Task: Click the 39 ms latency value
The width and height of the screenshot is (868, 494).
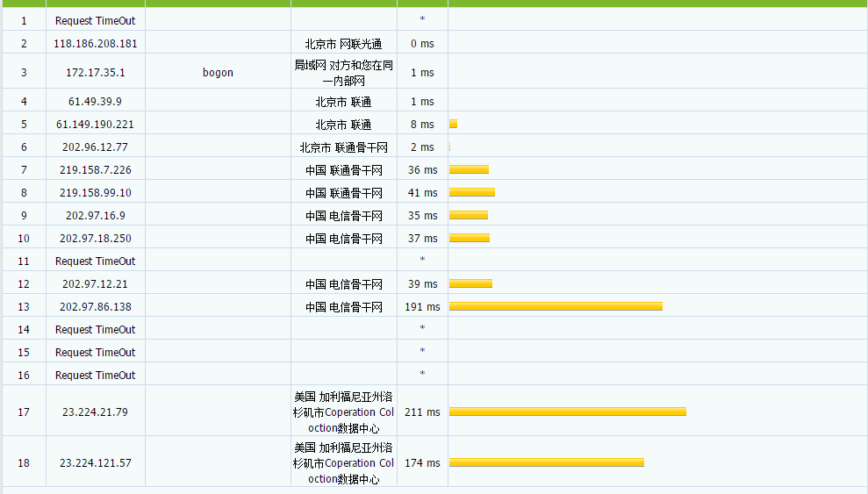Action: [422, 283]
